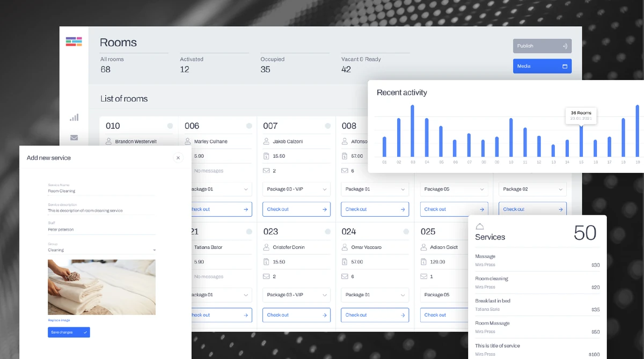Select the Breakfast in bed service row
The image size is (644, 359).
click(537, 305)
